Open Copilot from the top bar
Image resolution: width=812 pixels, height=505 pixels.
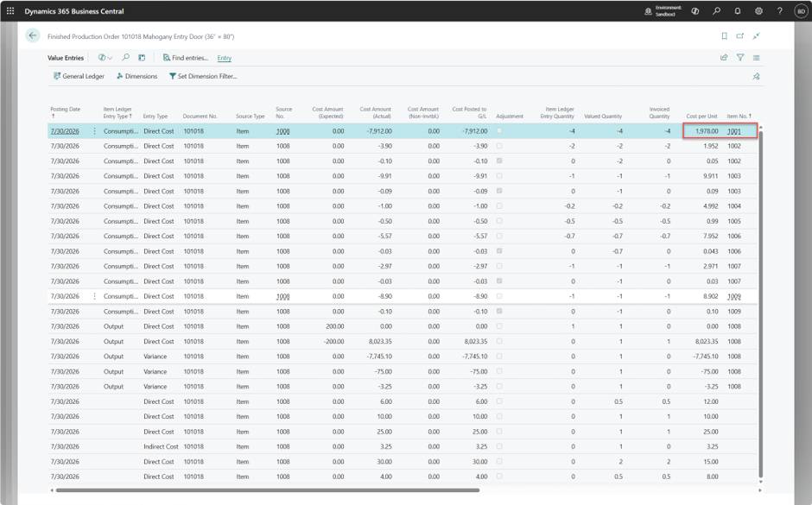pos(695,11)
